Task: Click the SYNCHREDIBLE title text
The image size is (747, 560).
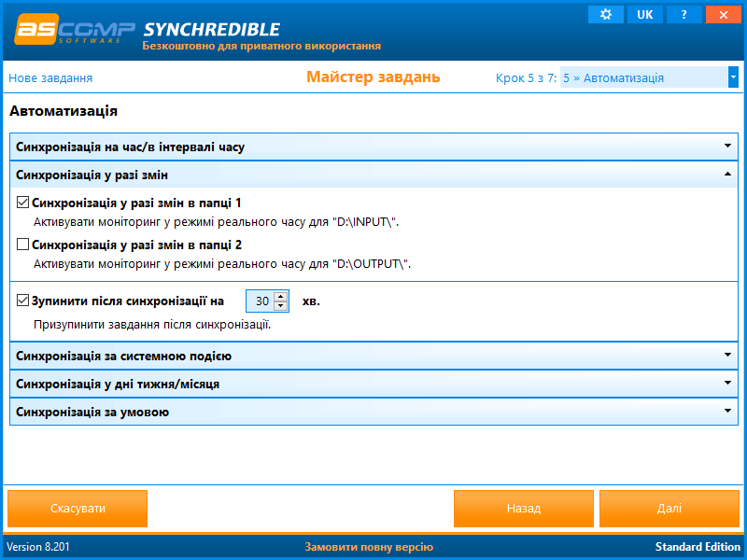Action: 212,30
